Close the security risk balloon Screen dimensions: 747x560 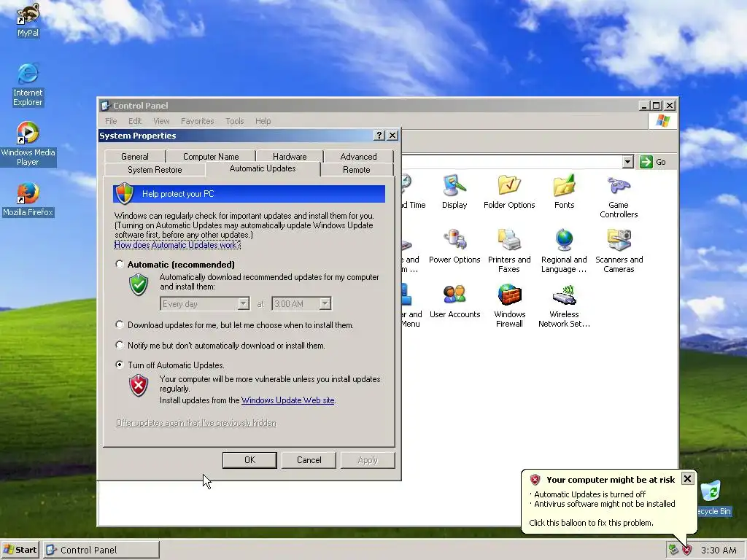point(687,478)
